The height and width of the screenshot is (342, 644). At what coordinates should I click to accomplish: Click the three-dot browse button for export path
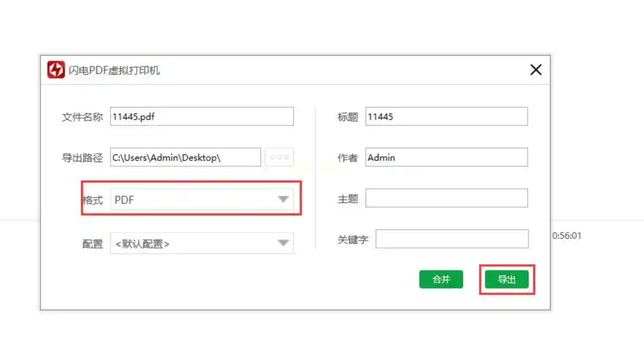[279, 157]
